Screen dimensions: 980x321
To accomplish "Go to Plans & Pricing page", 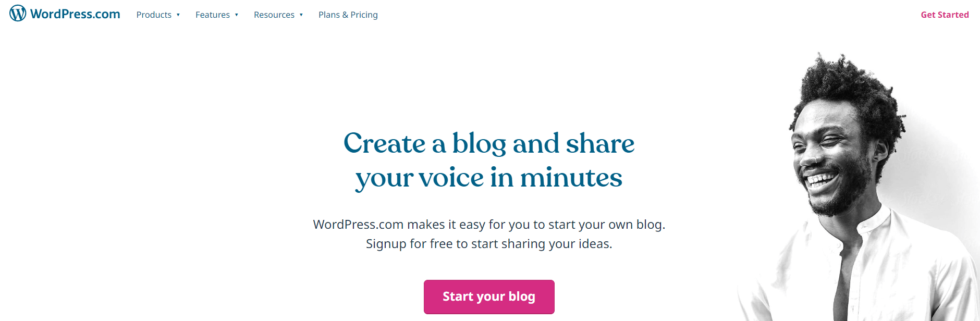I will (348, 15).
